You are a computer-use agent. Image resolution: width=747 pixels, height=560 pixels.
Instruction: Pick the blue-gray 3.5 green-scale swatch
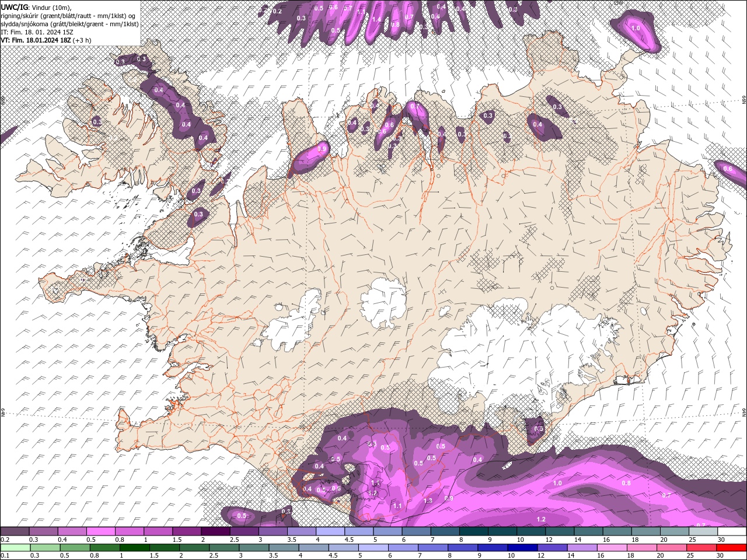click(x=284, y=548)
